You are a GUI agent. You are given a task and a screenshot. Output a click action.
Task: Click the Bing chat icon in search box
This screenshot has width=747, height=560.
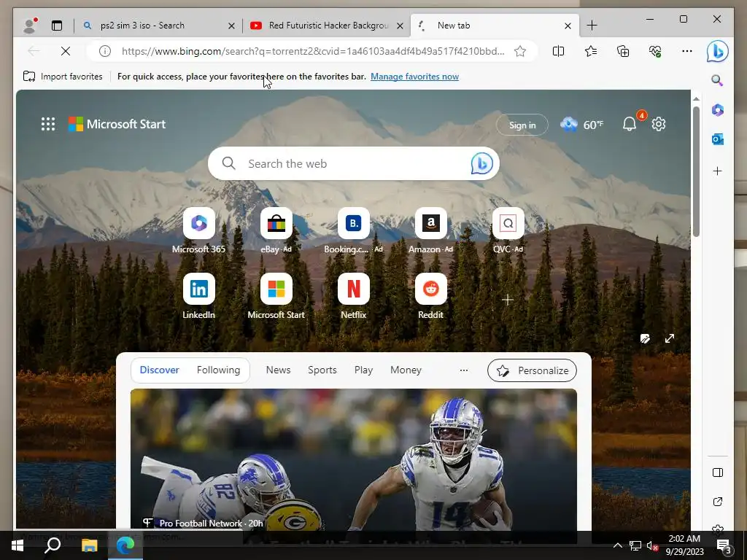[481, 164]
